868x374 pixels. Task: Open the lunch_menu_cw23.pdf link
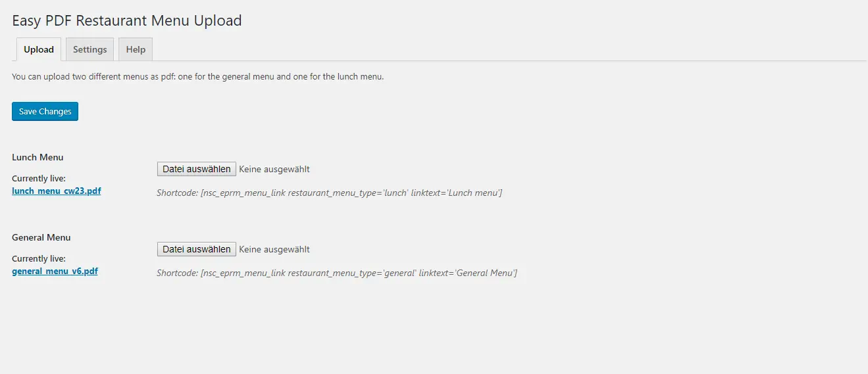57,191
